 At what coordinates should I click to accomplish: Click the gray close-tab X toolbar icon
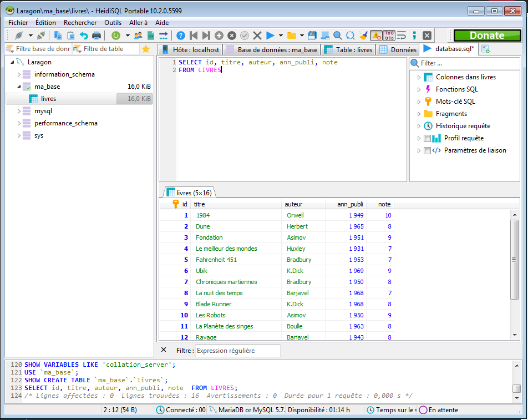(427, 36)
